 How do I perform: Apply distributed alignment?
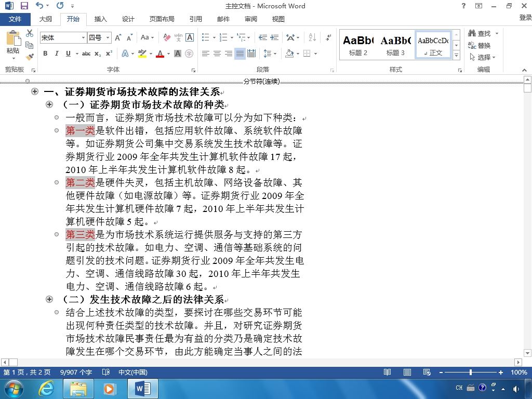click(x=251, y=54)
